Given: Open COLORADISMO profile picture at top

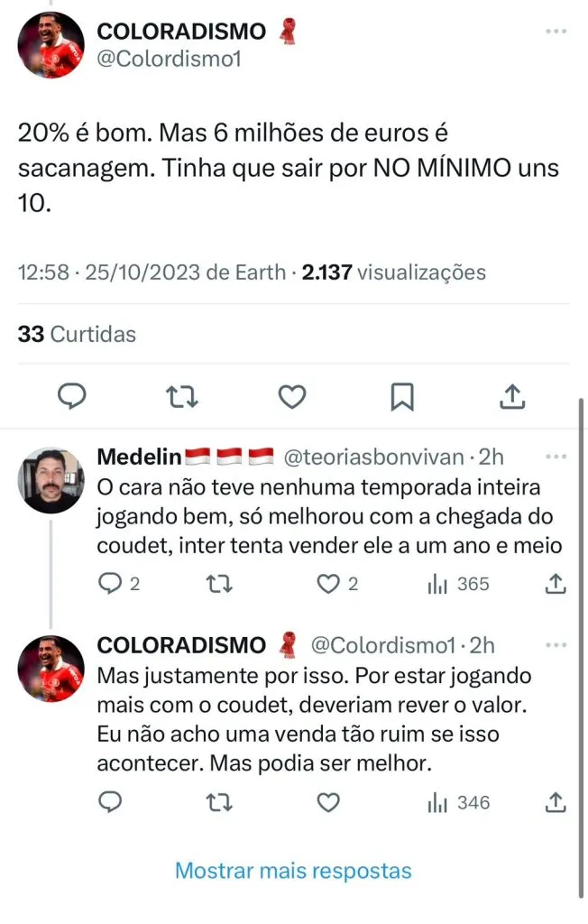Looking at the screenshot, I should (51, 44).
